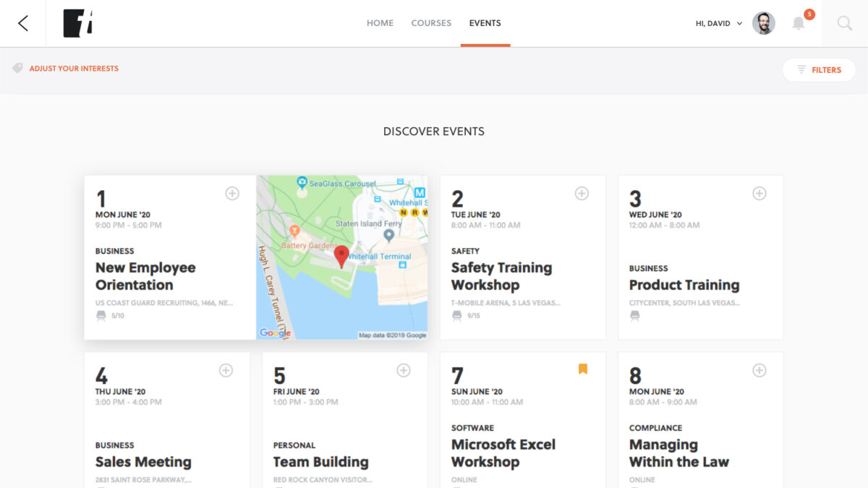Click the seat icon next to 9/15
The height and width of the screenshot is (488, 868).
coord(456,316)
